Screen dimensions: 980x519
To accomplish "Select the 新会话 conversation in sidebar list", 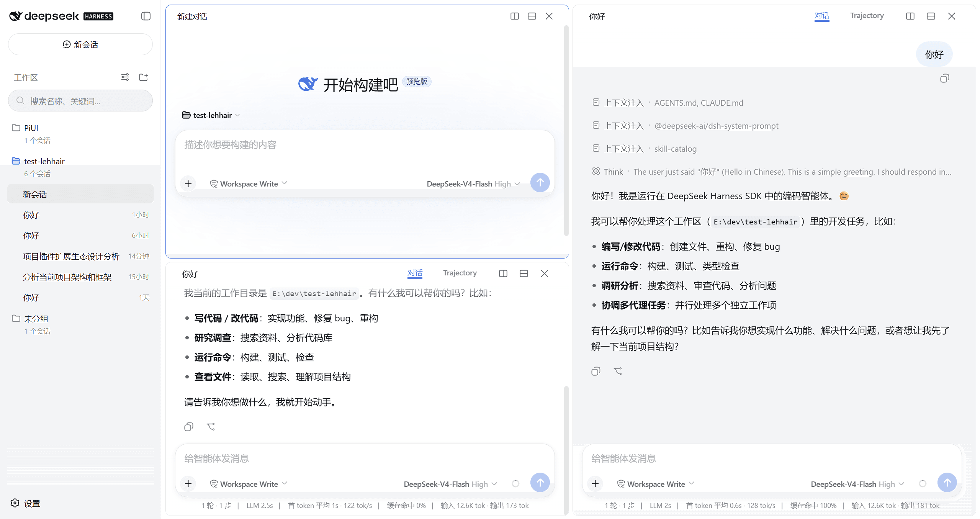I will coord(80,194).
